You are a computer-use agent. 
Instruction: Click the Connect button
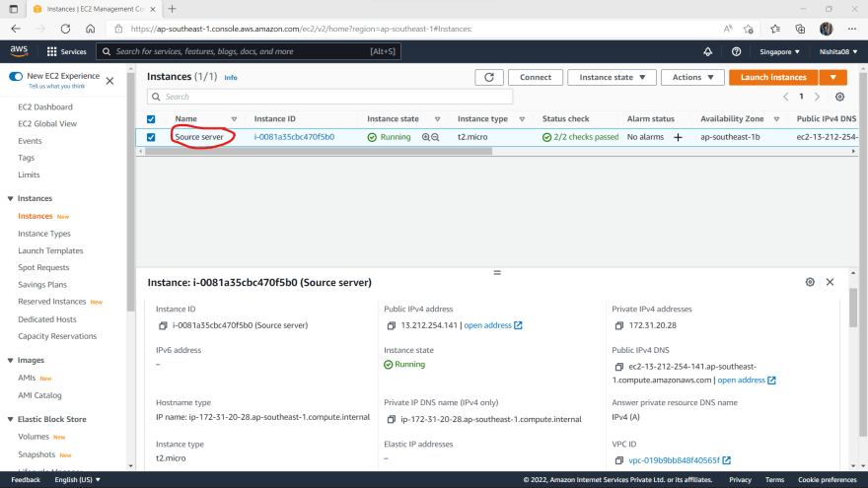[536, 78]
